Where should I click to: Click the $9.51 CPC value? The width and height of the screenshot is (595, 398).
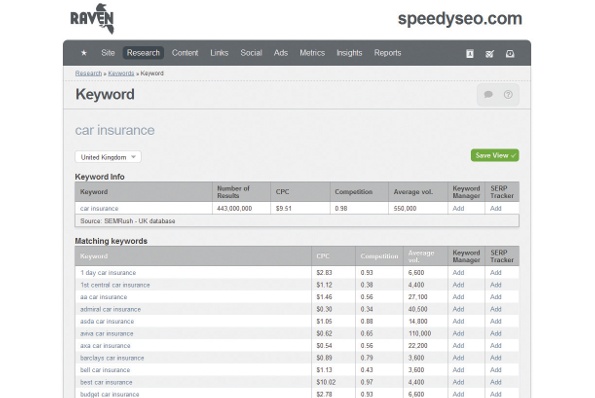click(x=284, y=208)
